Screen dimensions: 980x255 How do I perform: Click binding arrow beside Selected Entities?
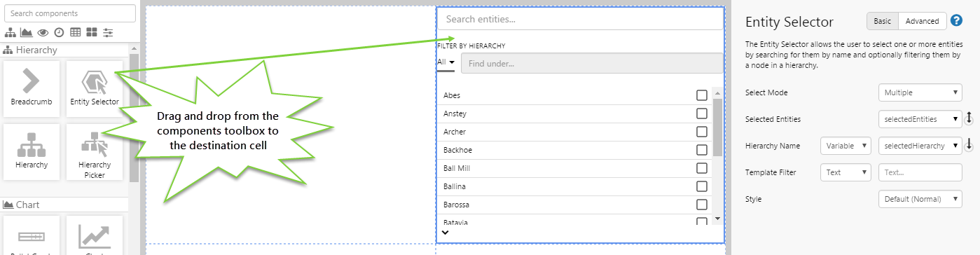[969, 119]
